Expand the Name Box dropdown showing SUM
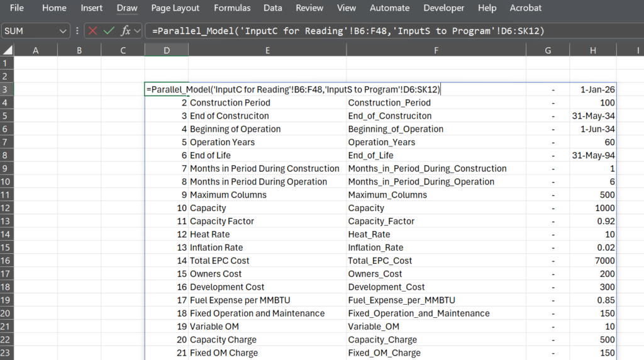This screenshot has height=360, width=644. [63, 31]
